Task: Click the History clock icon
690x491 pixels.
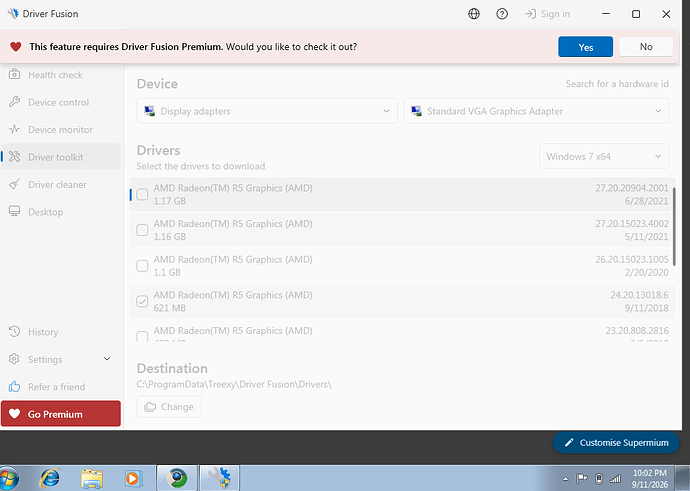Action: [15, 331]
